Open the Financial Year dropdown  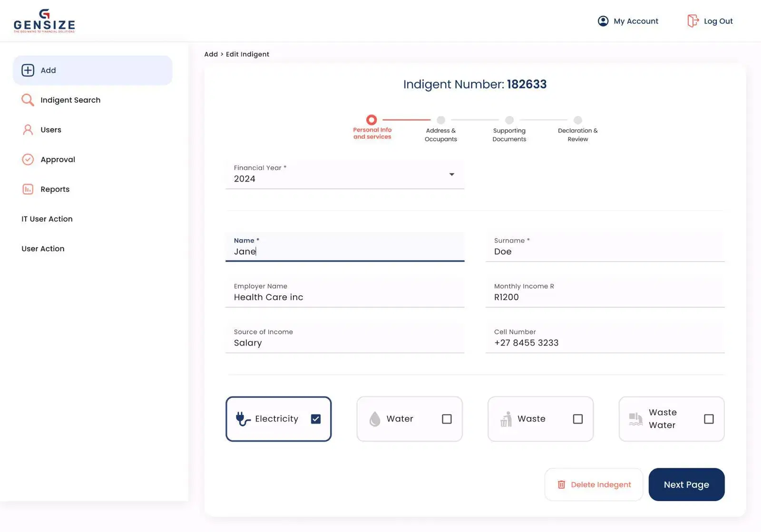click(451, 174)
